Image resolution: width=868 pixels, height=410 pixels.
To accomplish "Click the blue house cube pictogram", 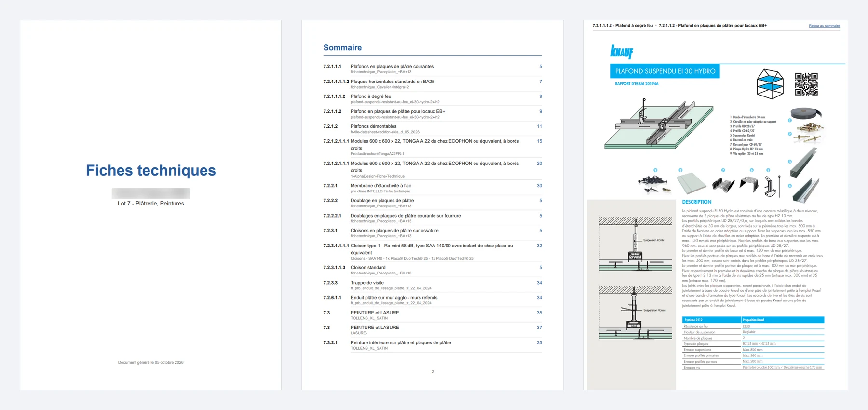I will click(x=770, y=84).
